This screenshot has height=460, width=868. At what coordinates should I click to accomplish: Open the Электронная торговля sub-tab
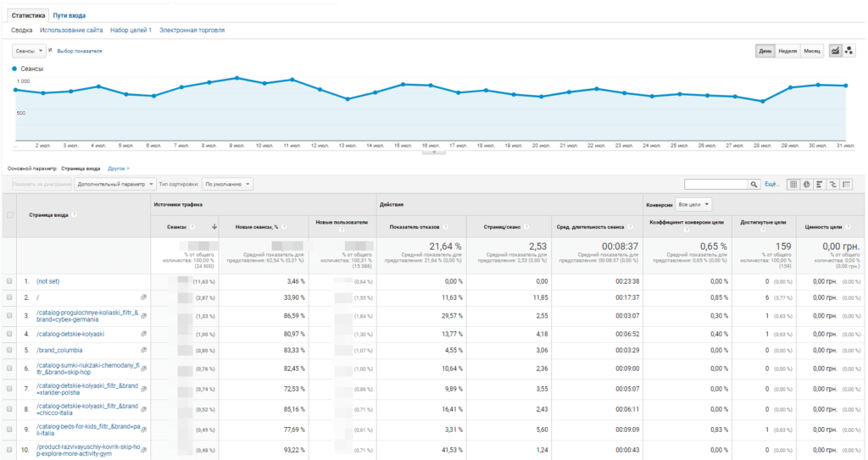click(x=192, y=30)
